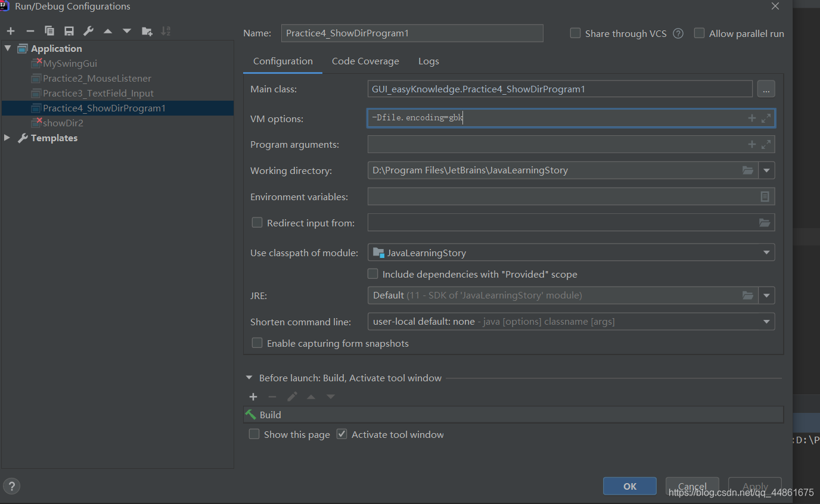820x504 pixels.
Task: Save the configuration with the floppy icon
Action: 69,31
